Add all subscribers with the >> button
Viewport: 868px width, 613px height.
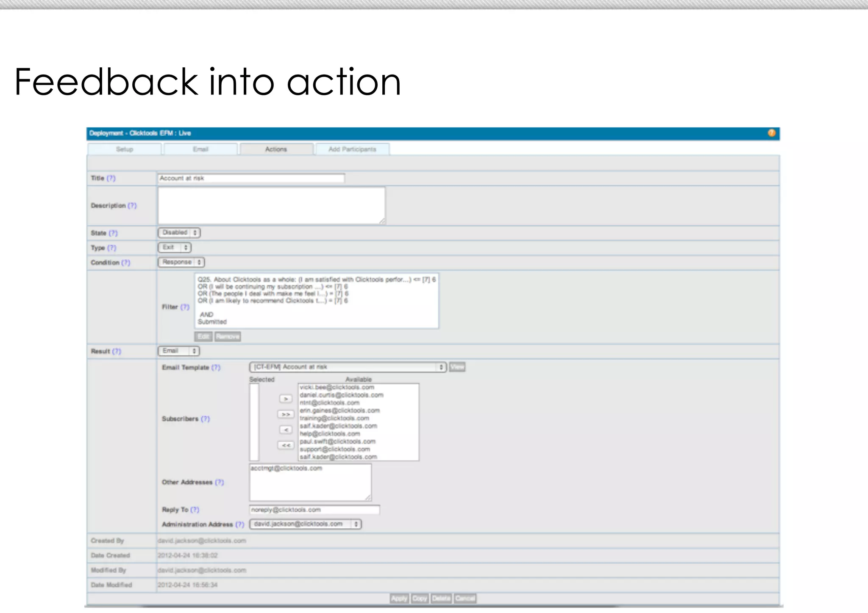click(286, 414)
